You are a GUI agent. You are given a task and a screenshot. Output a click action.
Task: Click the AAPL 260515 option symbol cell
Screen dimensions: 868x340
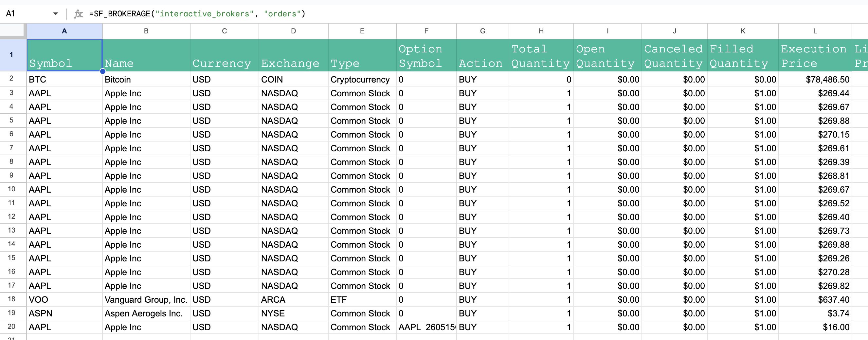[x=426, y=327]
